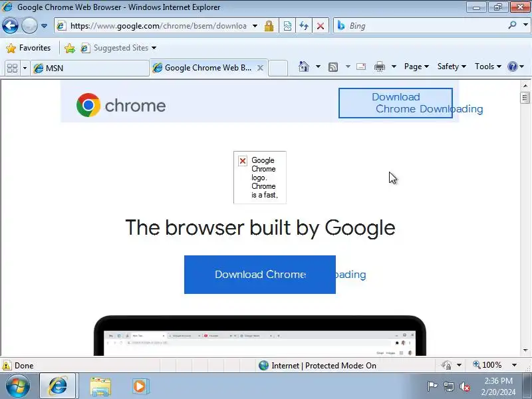This screenshot has width=532, height=399.
Task: Expand the zoom level dropdown arrow
Action: (x=514, y=365)
